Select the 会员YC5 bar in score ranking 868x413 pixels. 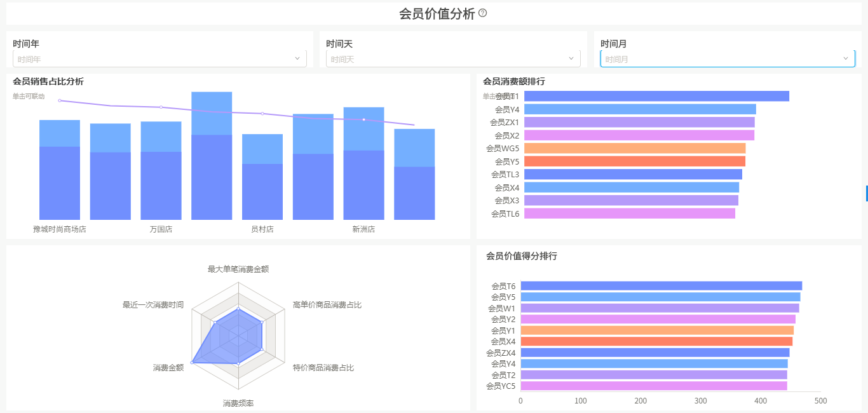click(x=653, y=386)
